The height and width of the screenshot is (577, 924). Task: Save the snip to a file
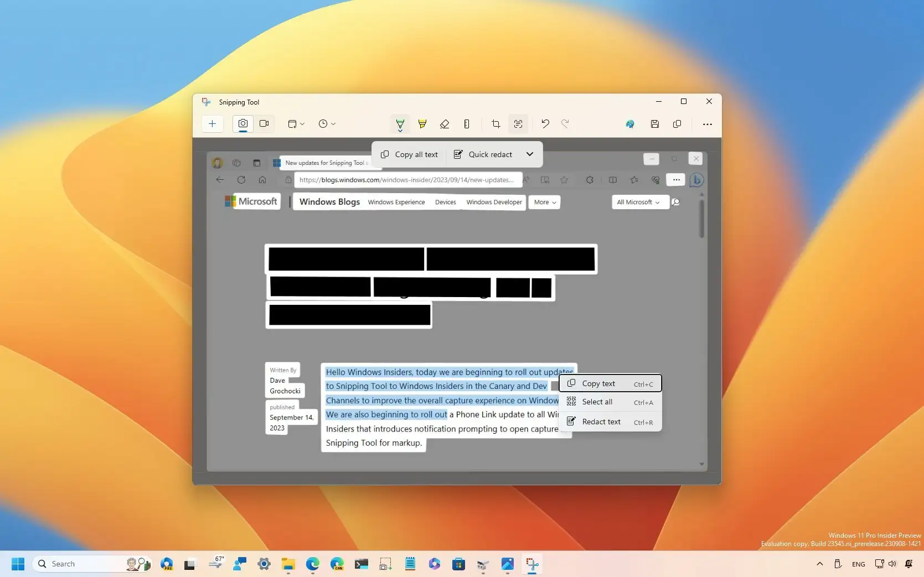click(654, 124)
